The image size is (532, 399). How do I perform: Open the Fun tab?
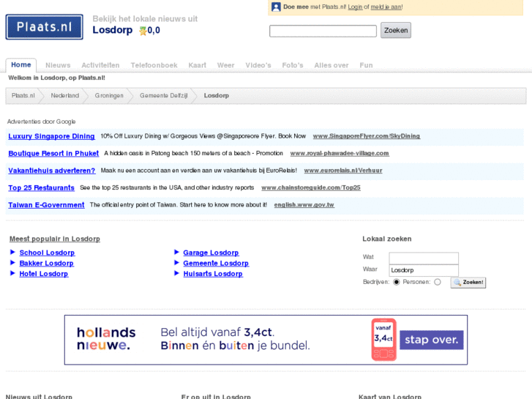(366, 65)
